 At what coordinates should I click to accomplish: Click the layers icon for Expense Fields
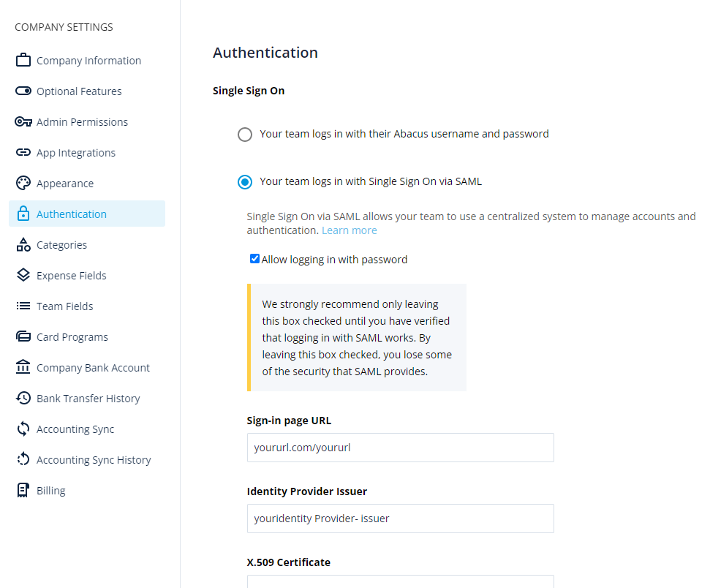[23, 275]
